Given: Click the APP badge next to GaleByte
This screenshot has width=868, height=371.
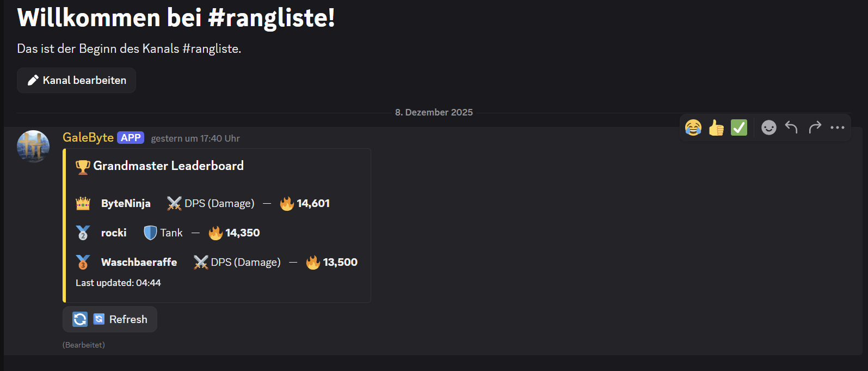Looking at the screenshot, I should pyautogui.click(x=131, y=138).
